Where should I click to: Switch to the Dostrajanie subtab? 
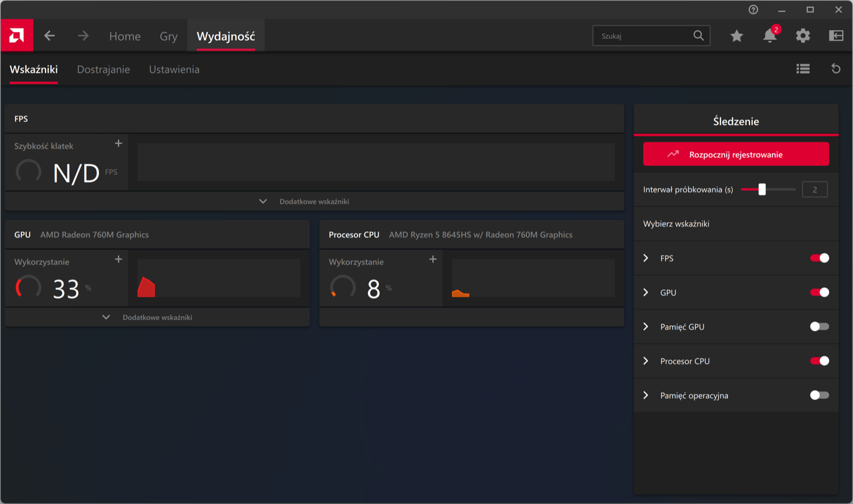pyautogui.click(x=103, y=69)
